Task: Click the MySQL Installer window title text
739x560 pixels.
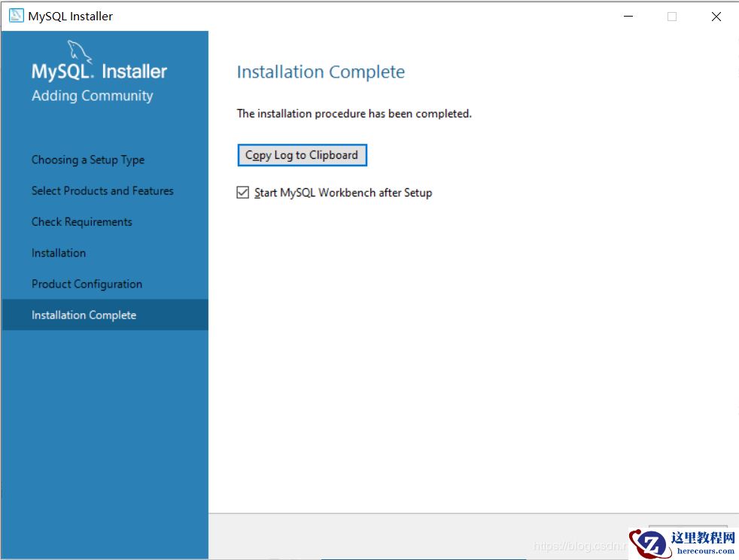Action: pos(71,16)
